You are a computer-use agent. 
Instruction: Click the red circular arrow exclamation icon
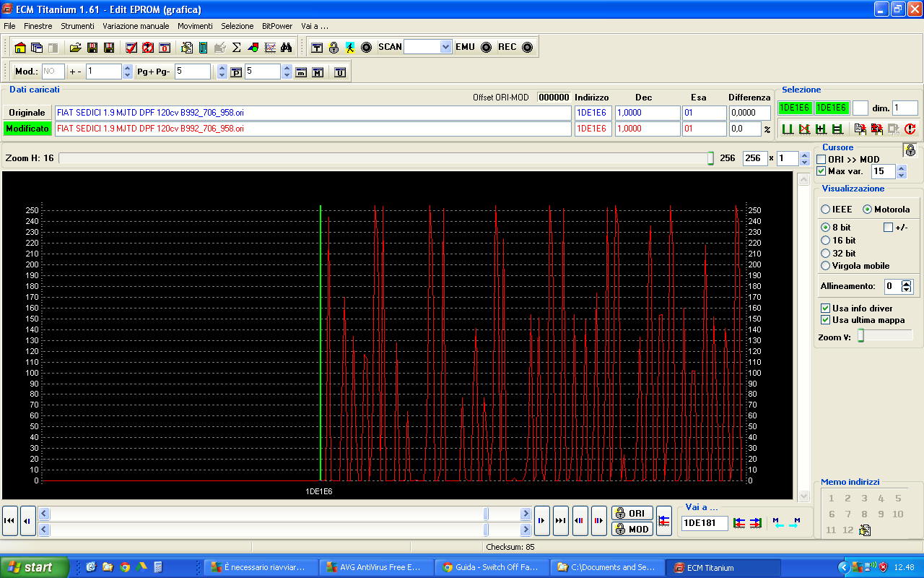[x=910, y=129]
